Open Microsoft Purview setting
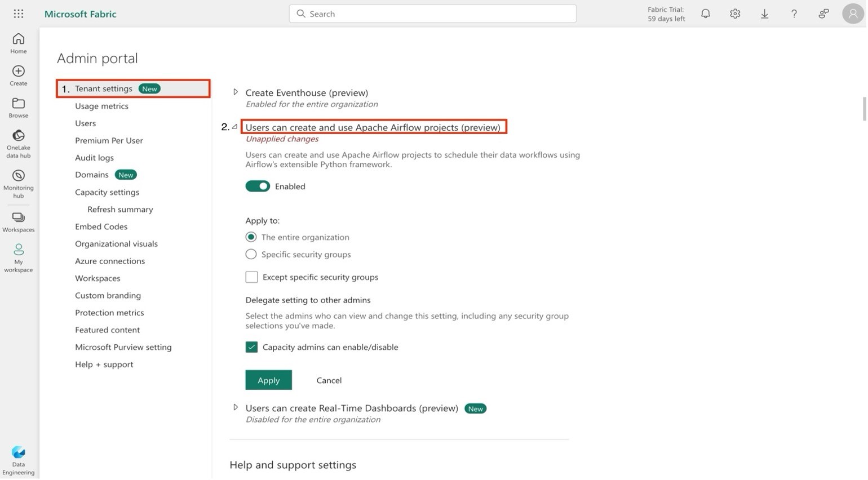Viewport: 868px width, 480px height. pyautogui.click(x=123, y=348)
